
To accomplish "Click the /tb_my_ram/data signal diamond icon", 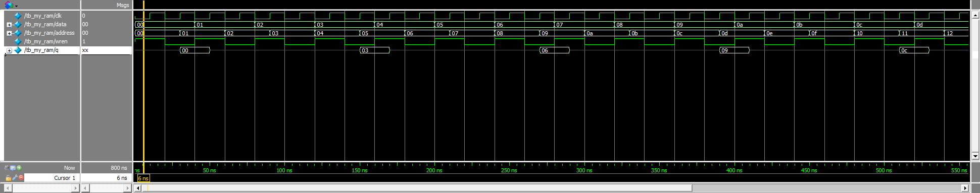I will pyautogui.click(x=18, y=24).
